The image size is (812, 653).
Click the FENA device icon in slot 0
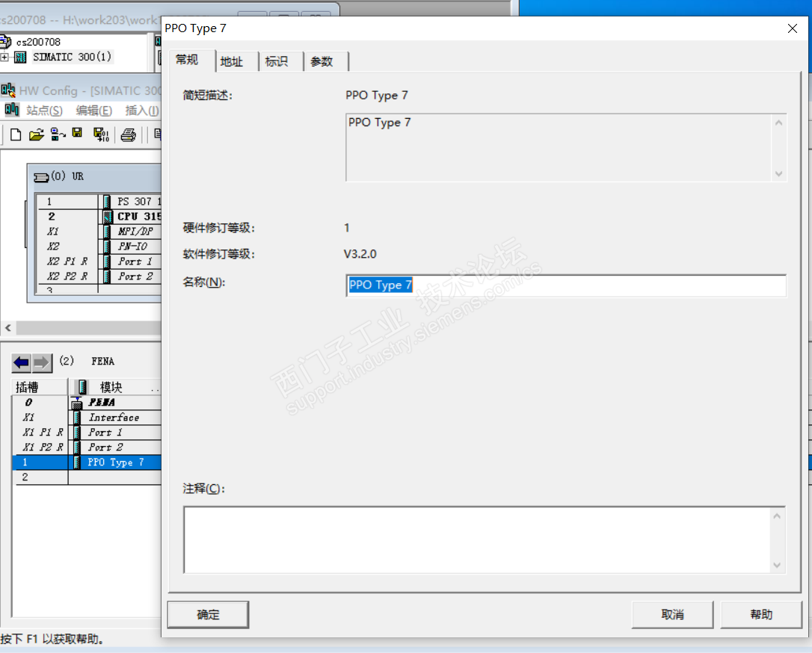(77, 403)
